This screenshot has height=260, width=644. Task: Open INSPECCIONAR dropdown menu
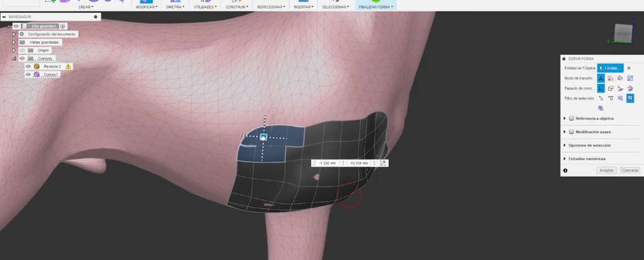click(x=271, y=7)
